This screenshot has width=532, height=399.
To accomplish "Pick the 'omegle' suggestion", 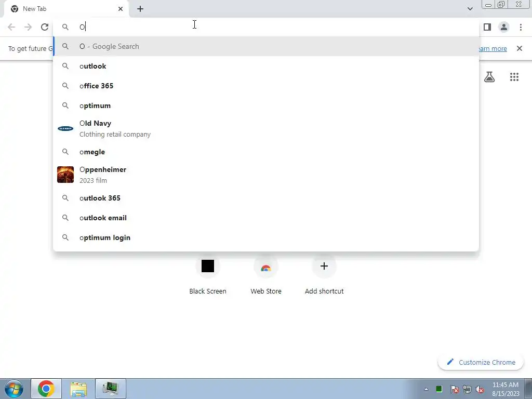I will point(266,152).
